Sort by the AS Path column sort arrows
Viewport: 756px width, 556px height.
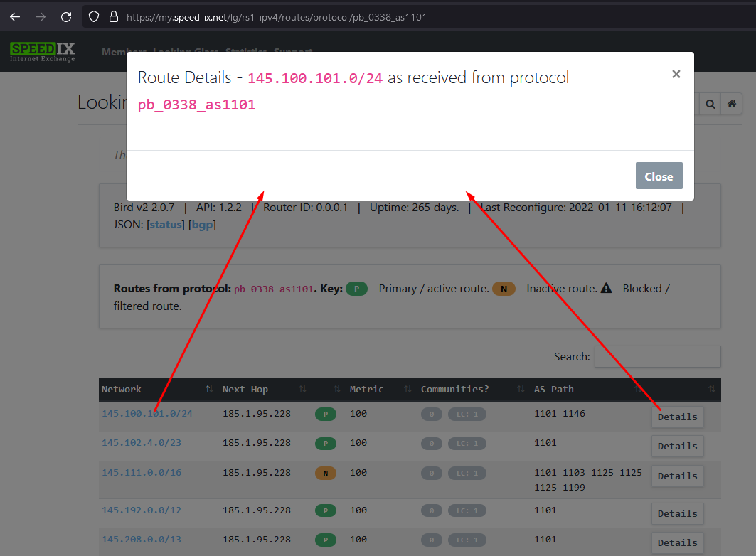coord(638,390)
